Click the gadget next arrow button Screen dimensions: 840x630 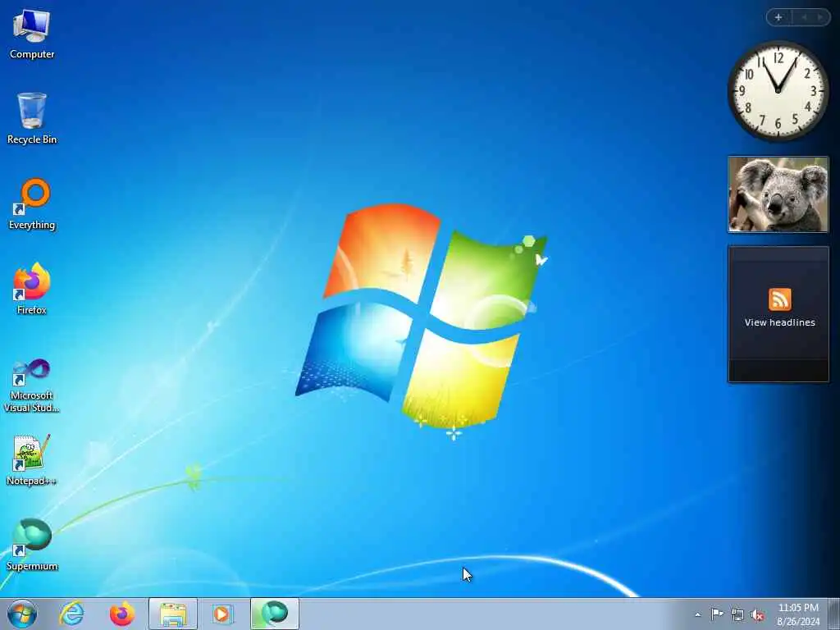tap(819, 17)
